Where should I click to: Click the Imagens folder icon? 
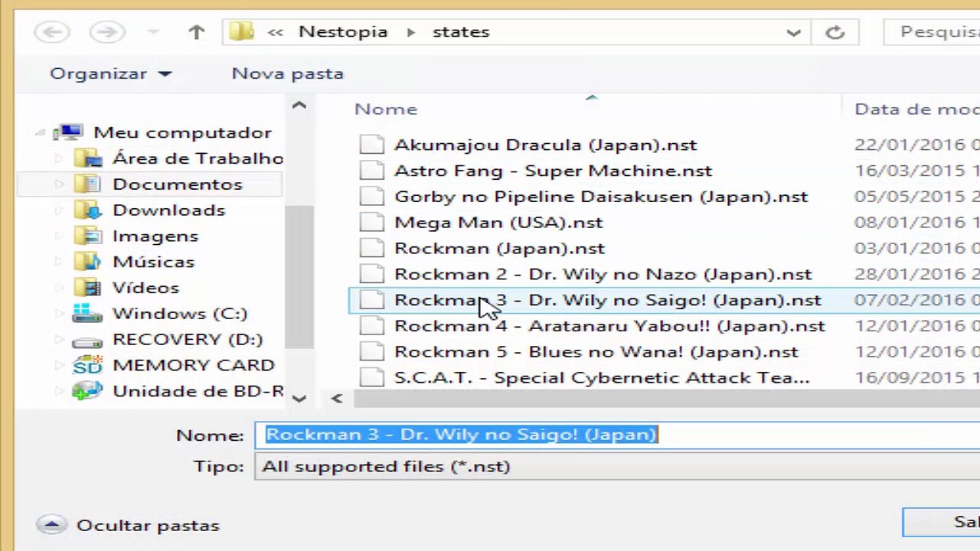tap(88, 236)
